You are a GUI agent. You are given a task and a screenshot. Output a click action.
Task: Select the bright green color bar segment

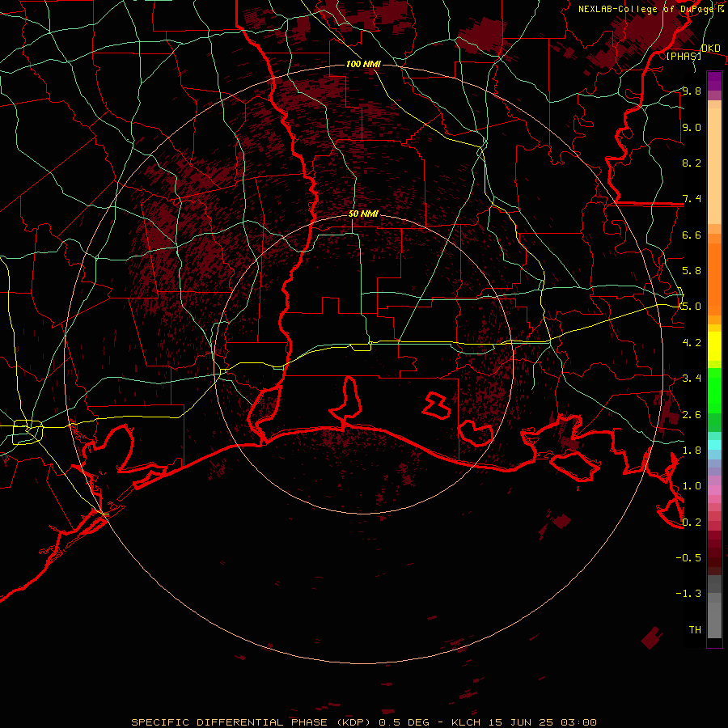[x=714, y=390]
